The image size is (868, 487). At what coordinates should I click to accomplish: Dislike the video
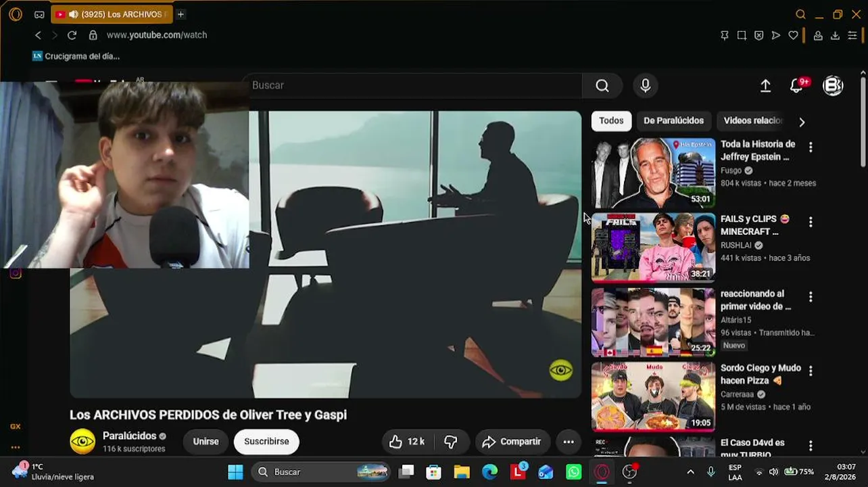pos(451,442)
